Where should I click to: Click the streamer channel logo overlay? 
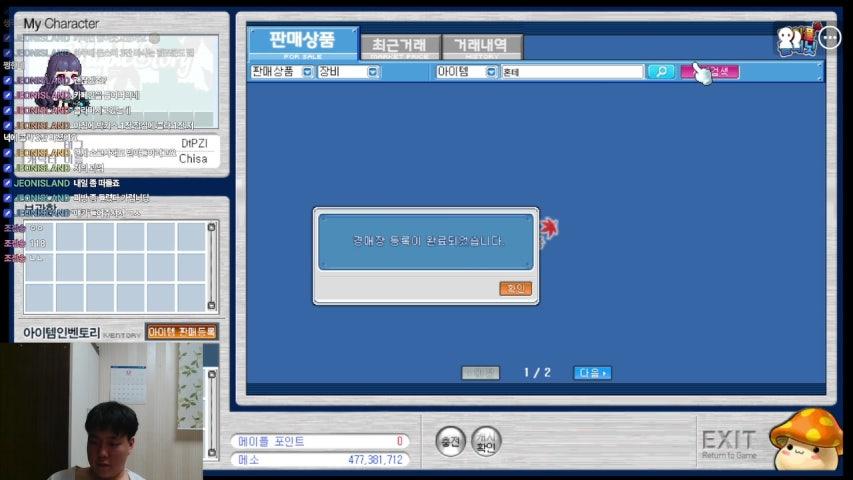coord(796,39)
